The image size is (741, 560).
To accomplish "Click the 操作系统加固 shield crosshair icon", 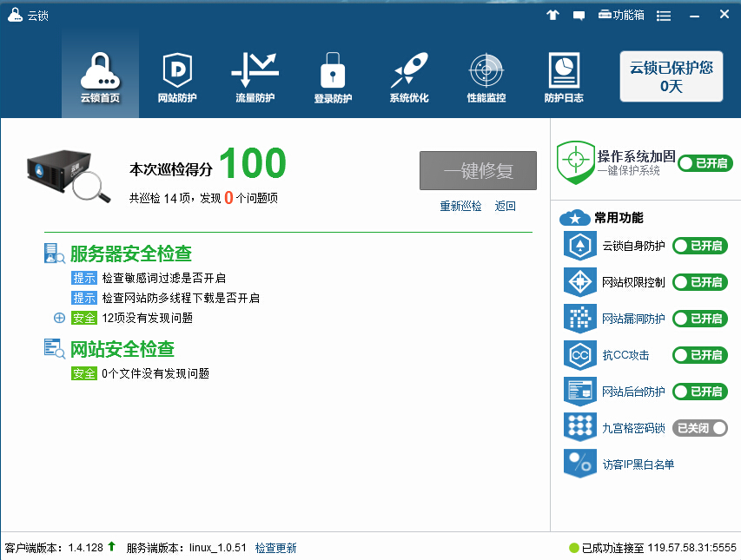I will tap(576, 162).
